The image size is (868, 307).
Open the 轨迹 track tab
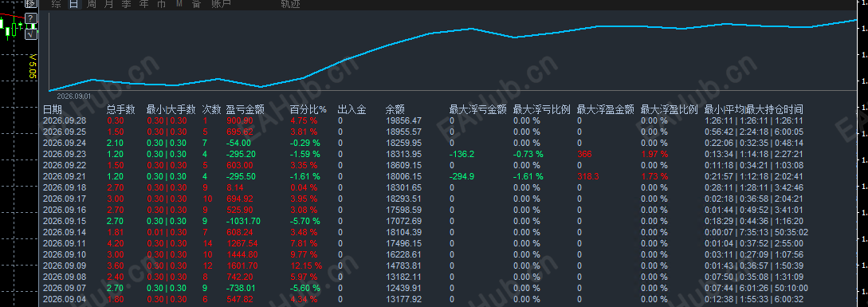tap(291, 4)
